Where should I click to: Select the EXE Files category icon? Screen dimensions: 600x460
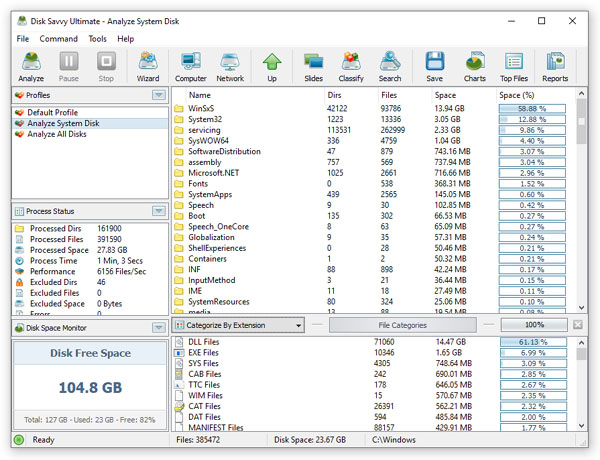[179, 352]
